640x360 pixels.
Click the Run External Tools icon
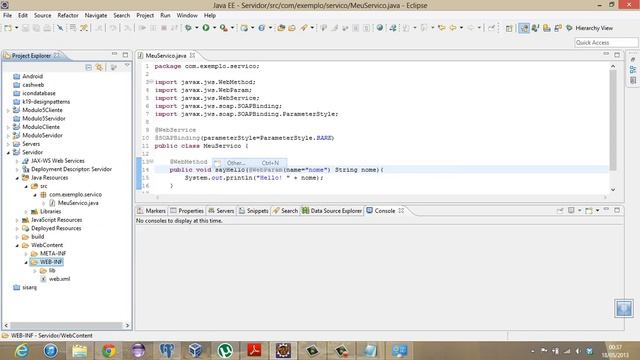click(x=224, y=28)
